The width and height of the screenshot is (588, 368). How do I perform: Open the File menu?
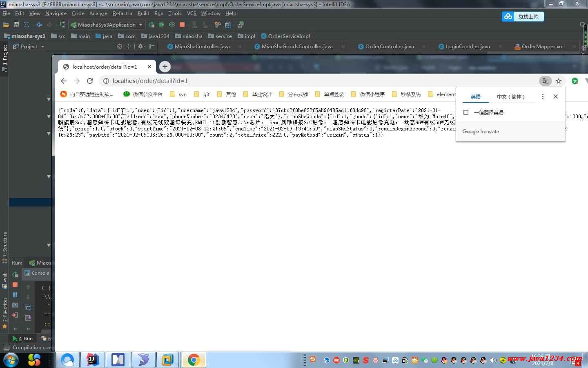tap(6, 13)
